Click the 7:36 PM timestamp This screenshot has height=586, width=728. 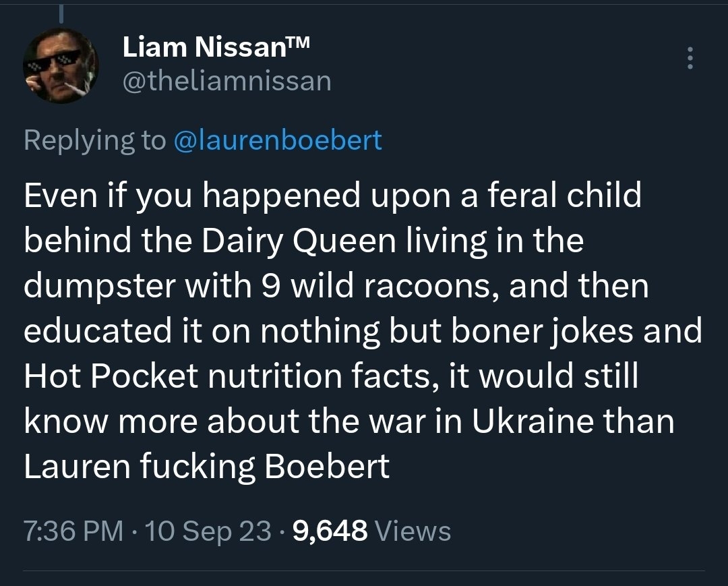pos(73,531)
